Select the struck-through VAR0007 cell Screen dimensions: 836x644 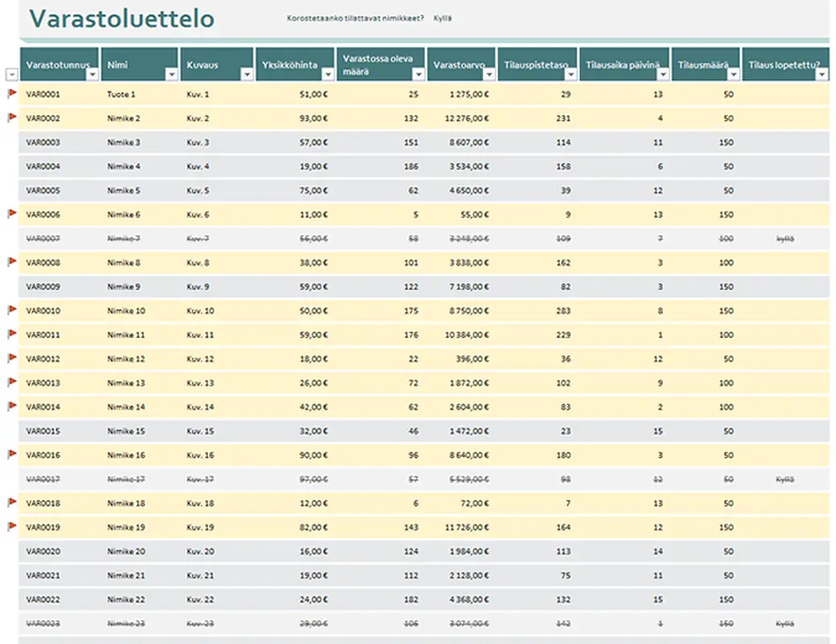[x=43, y=238]
